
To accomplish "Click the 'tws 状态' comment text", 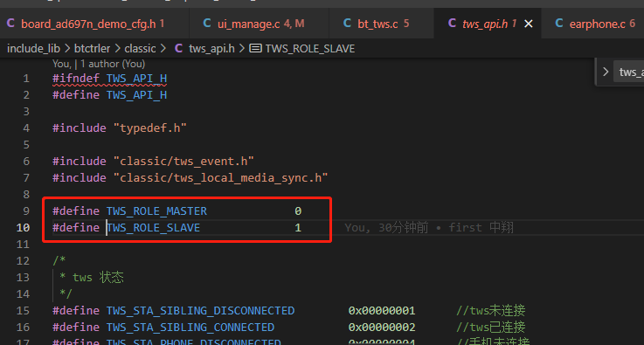I will click(x=98, y=278).
